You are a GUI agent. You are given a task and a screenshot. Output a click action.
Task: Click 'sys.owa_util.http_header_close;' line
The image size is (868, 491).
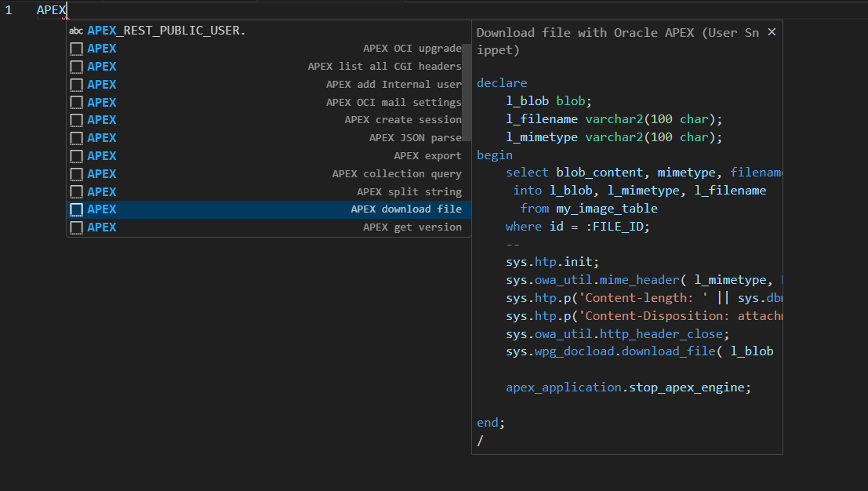click(617, 334)
